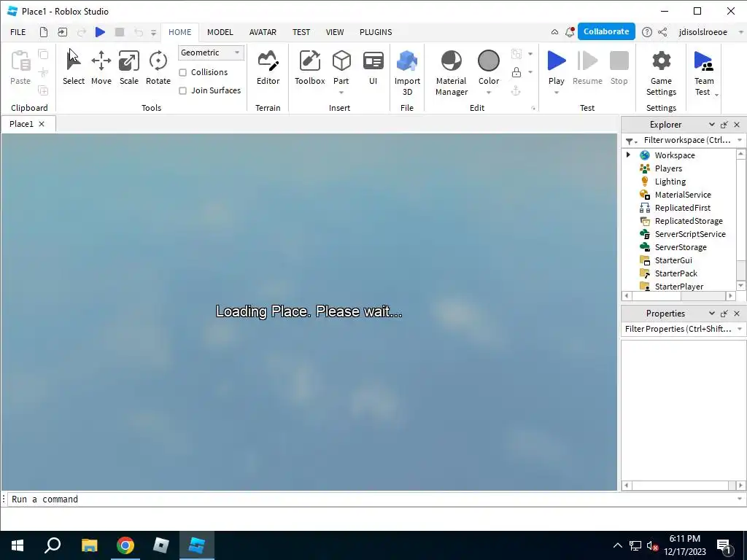Open the Properties panel dropdown chevron
This screenshot has height=560, width=747.
coord(711,314)
